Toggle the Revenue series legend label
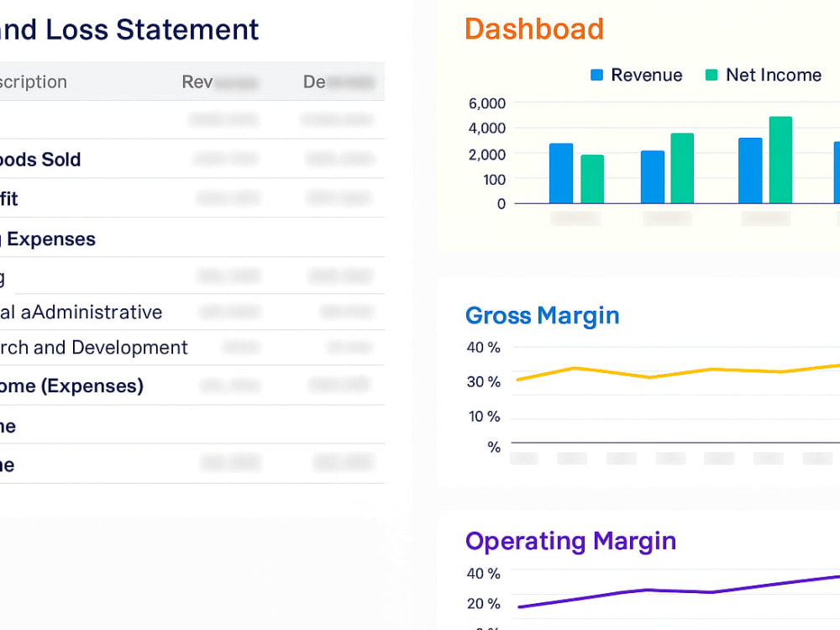The width and height of the screenshot is (840, 630). pos(646,76)
